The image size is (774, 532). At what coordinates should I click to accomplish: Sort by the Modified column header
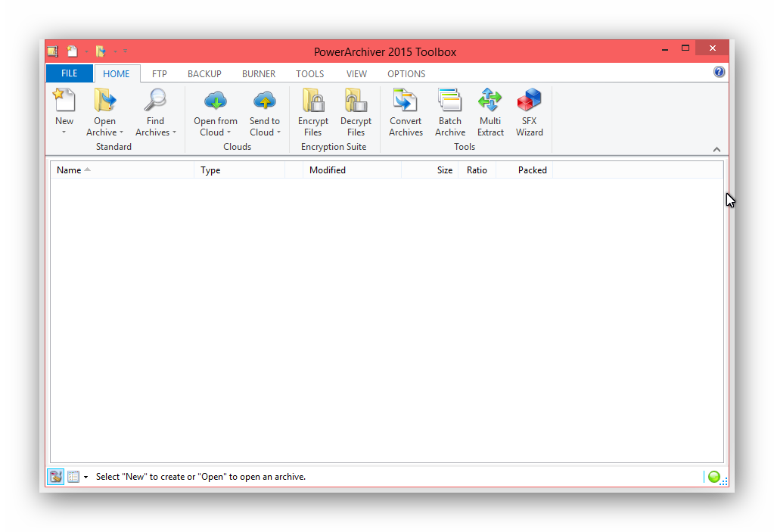tap(352, 170)
